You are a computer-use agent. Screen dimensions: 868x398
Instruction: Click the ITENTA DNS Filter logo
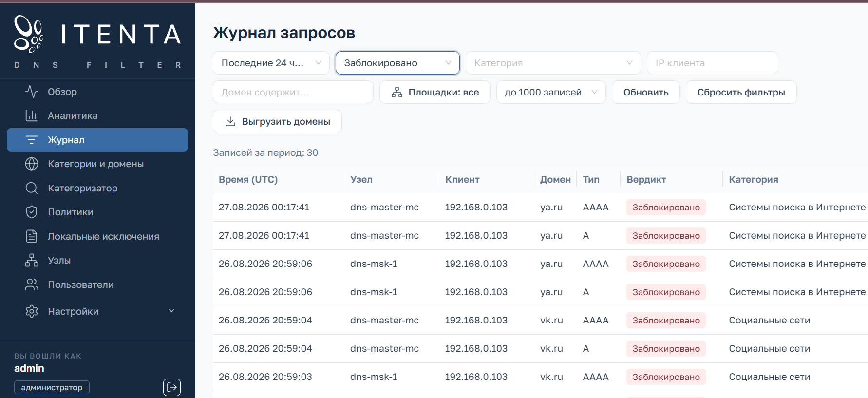coord(97,41)
